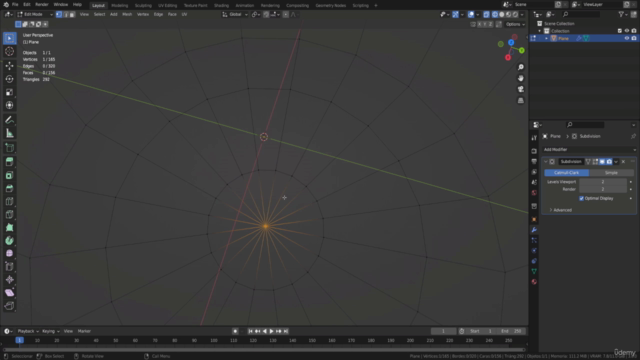Select Simple subdivision type

pos(611,173)
